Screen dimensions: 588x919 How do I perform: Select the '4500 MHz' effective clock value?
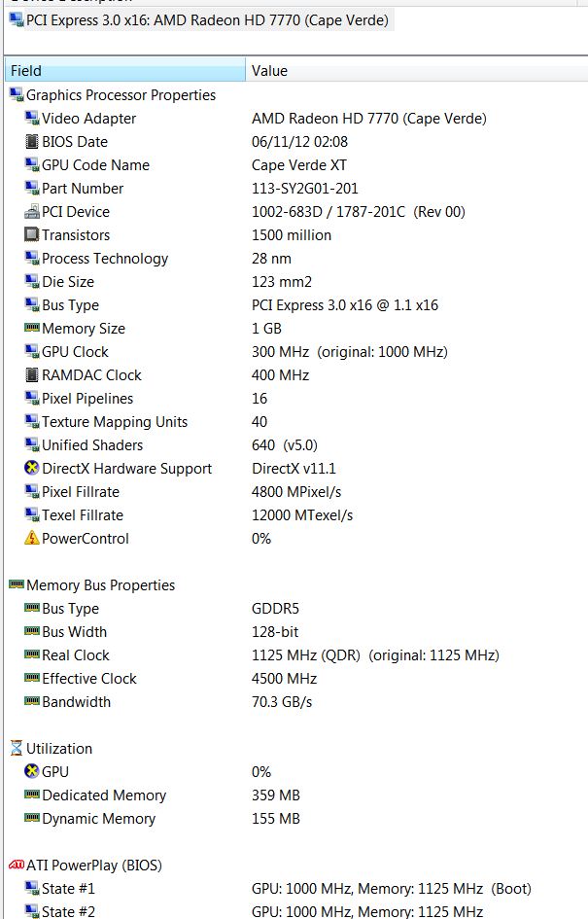284,679
